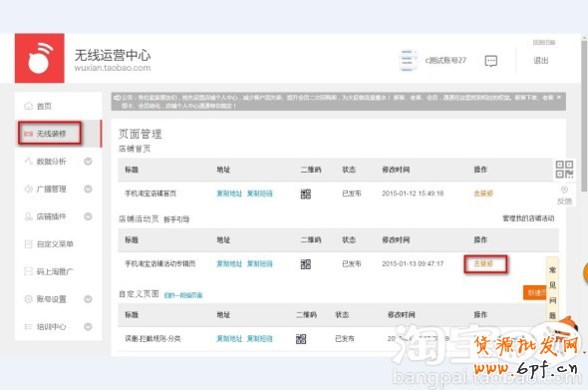The image size is (588, 390).
Task: Copy short link for 误删-拦截规则-分类
Action: [x=260, y=339]
